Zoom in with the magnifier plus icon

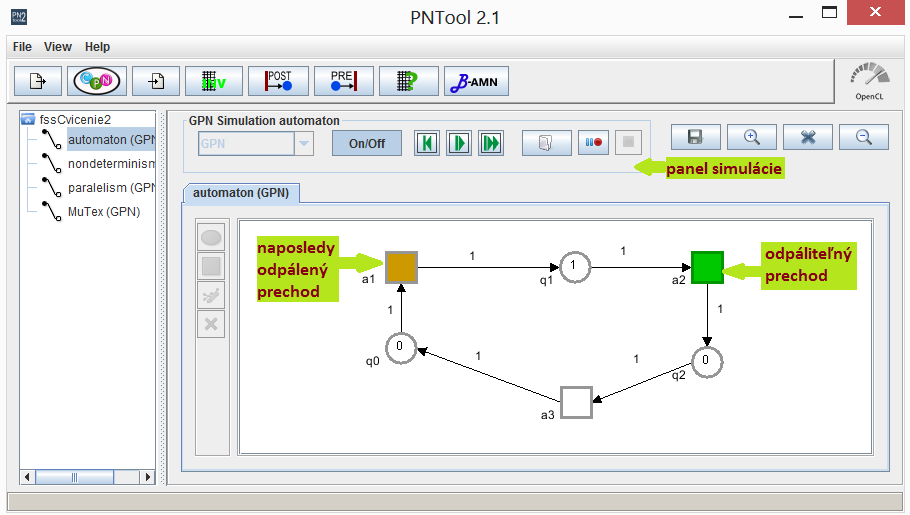pos(751,138)
